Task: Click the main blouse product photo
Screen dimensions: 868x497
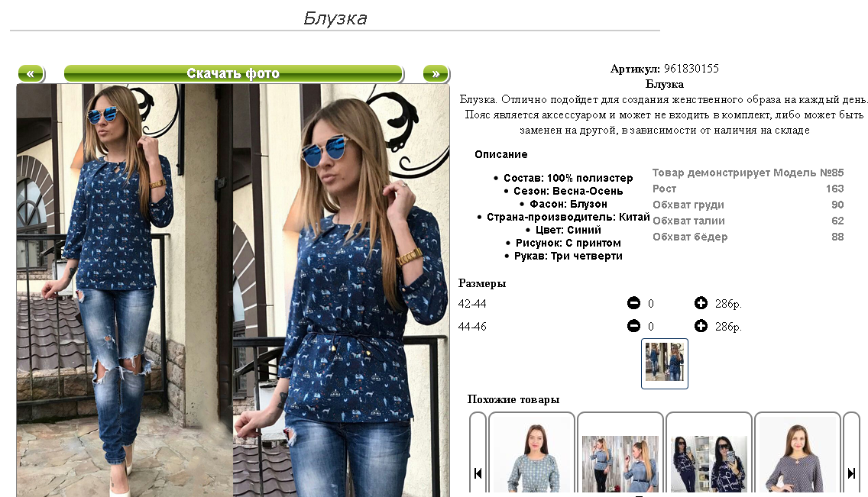Action: [x=233, y=290]
